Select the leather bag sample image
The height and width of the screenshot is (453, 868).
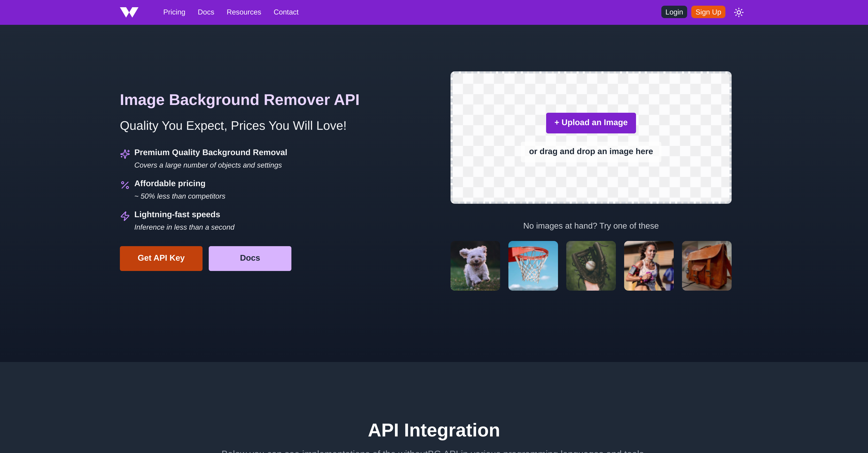coord(706,266)
